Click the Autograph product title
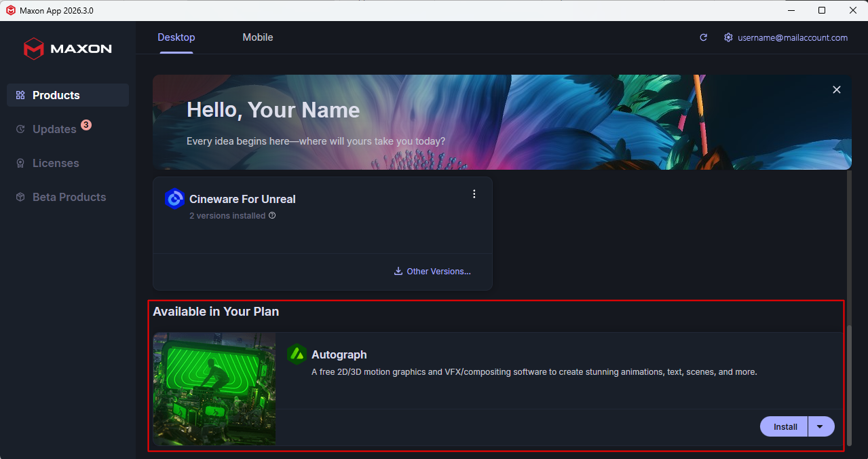This screenshot has height=459, width=868. click(x=339, y=354)
